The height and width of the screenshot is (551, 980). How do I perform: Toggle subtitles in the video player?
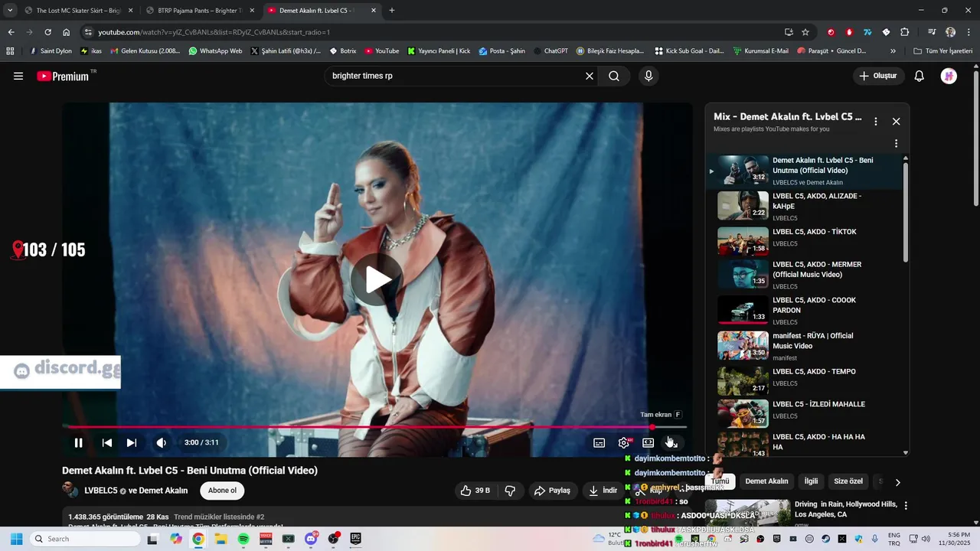[x=599, y=442]
